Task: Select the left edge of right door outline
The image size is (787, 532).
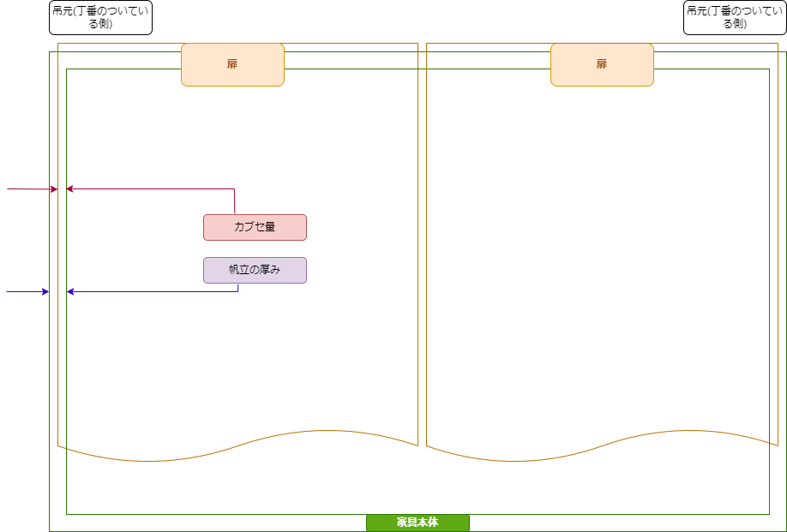Action: [426, 257]
